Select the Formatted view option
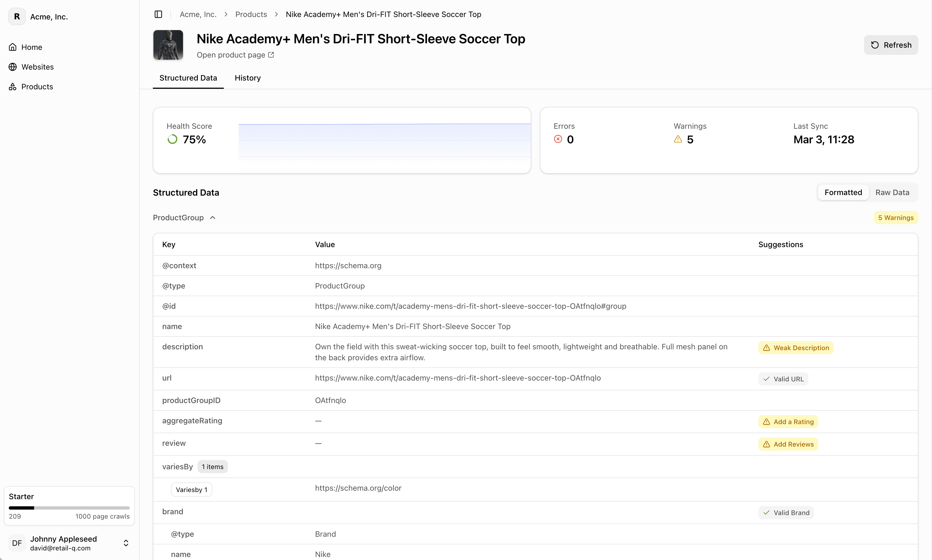 point(843,192)
